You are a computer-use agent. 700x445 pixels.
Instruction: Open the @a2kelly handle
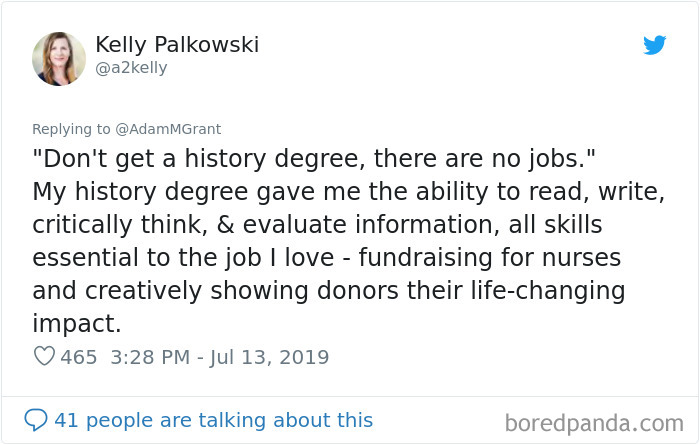131,68
